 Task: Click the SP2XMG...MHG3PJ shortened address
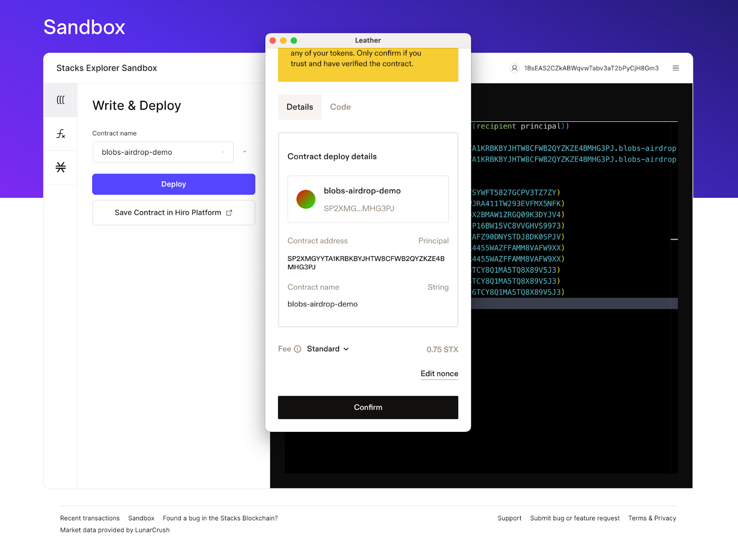coord(359,208)
